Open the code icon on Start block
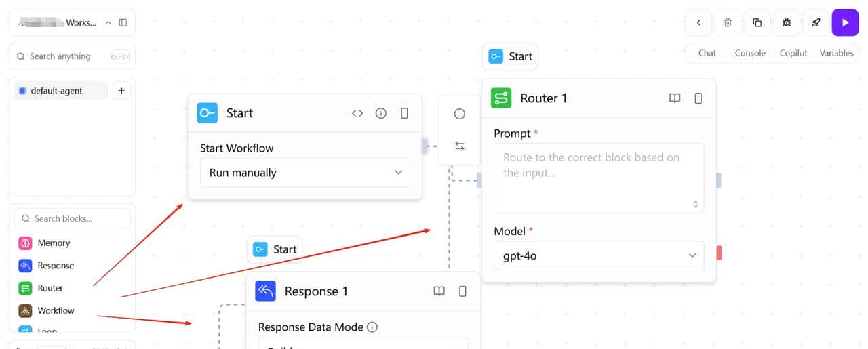 [357, 113]
